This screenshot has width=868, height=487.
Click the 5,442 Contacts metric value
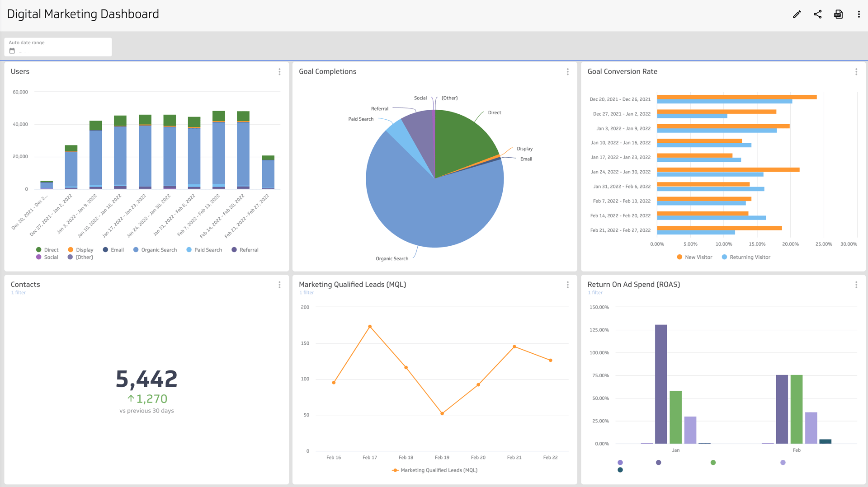(146, 378)
